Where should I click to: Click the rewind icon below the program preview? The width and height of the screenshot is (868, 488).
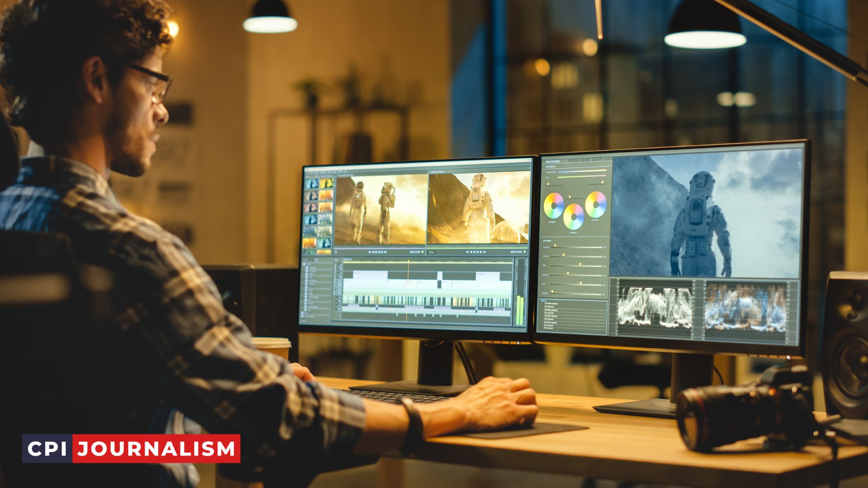pos(467,252)
